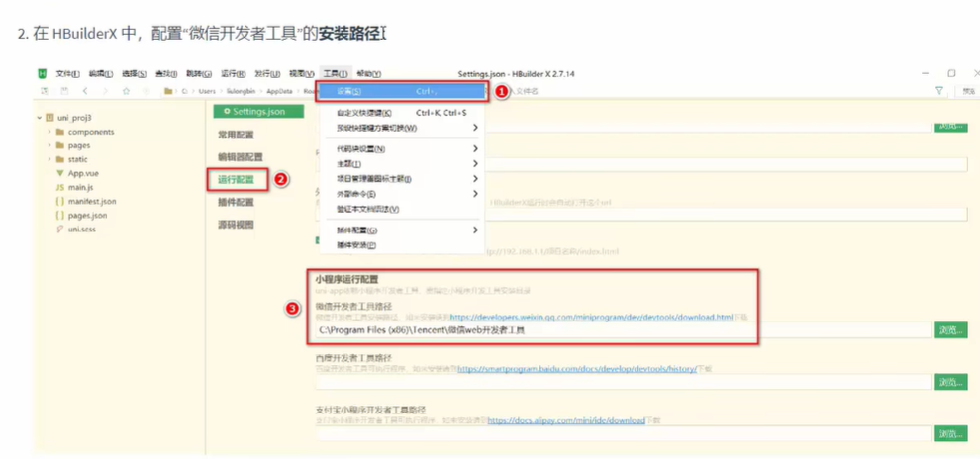This screenshot has width=980, height=459.
Task: Open smartprogram.baidu.com devtools history link
Action: click(x=577, y=369)
